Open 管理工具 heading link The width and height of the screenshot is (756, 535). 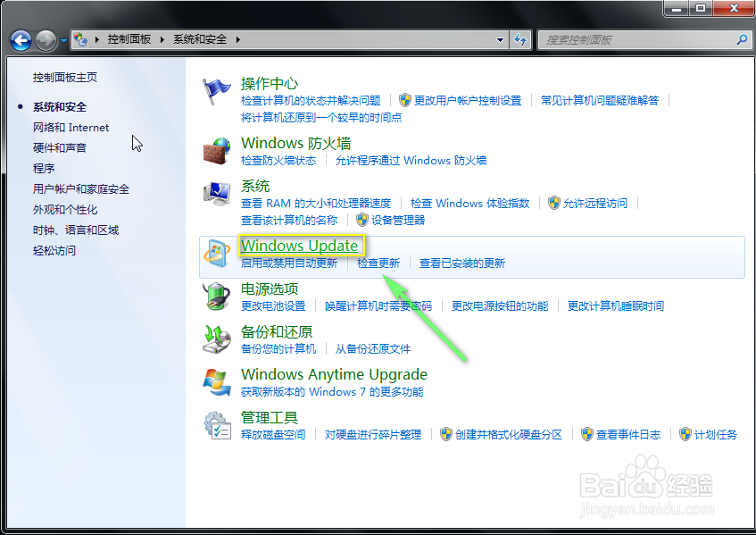(x=270, y=418)
